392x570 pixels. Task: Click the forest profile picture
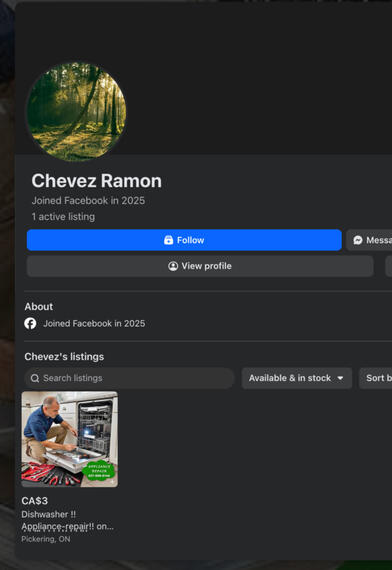pyautogui.click(x=76, y=112)
